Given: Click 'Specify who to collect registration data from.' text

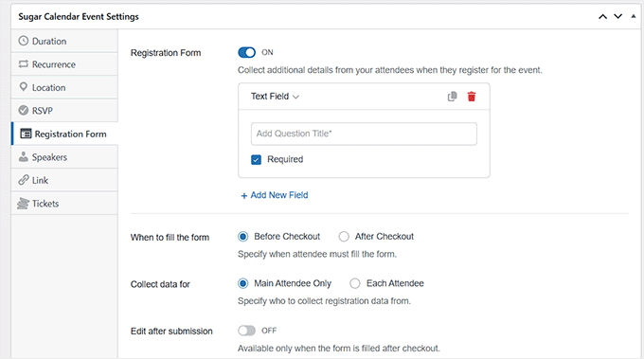Looking at the screenshot, I should click(x=324, y=301).
